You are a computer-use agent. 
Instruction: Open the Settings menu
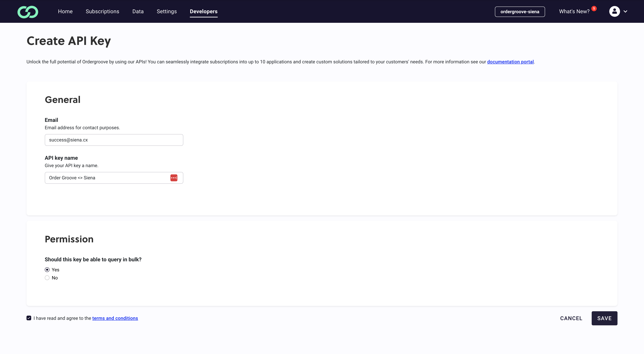[x=167, y=12]
